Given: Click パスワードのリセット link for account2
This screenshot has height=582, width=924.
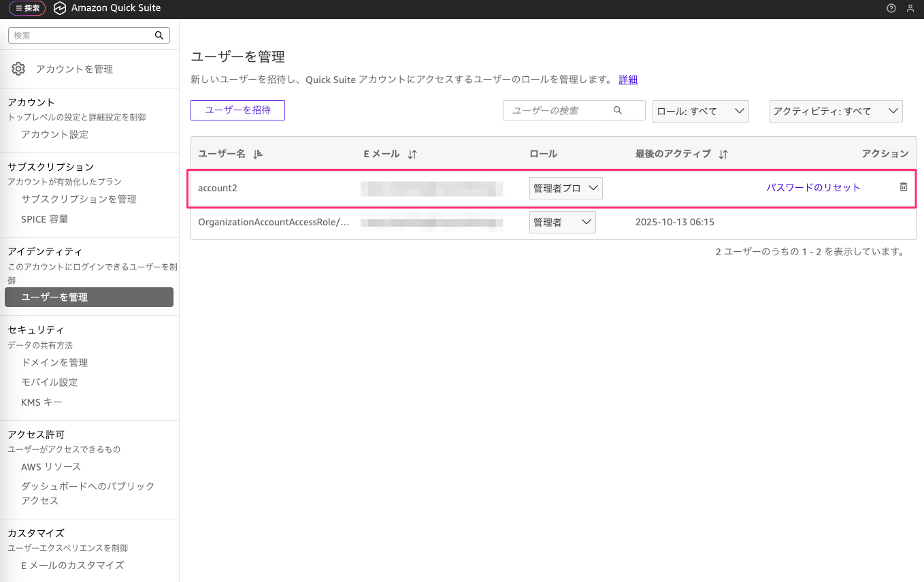Looking at the screenshot, I should tap(813, 187).
